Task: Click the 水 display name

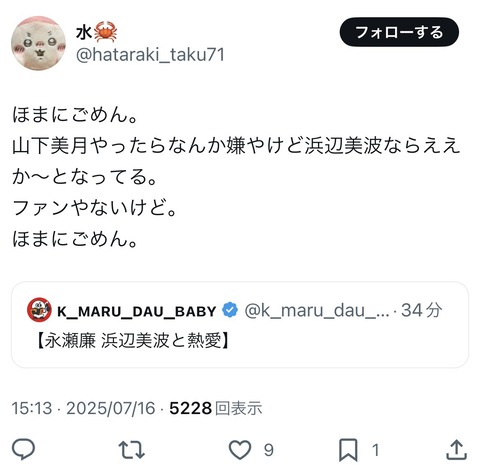Action: pos(84,33)
